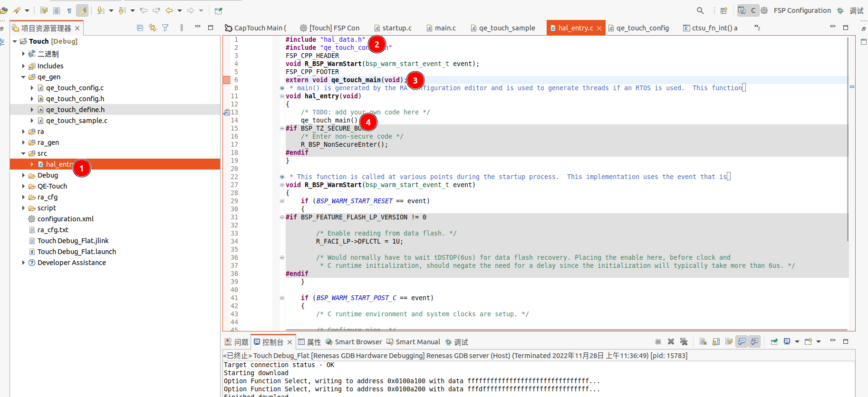Click Collapse All in project explorer
The height and width of the screenshot is (397, 868).
pyautogui.click(x=140, y=28)
